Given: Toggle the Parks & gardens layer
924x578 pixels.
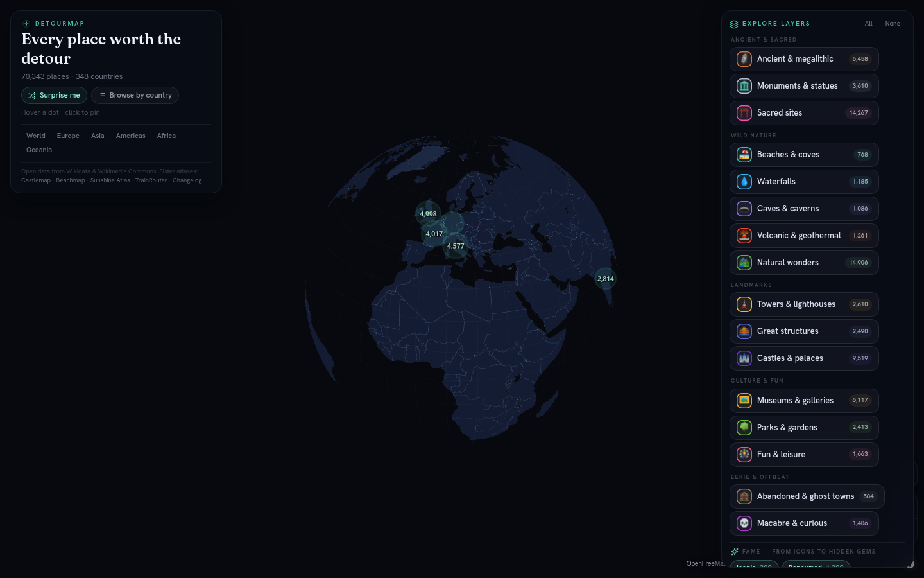Looking at the screenshot, I should click(804, 428).
